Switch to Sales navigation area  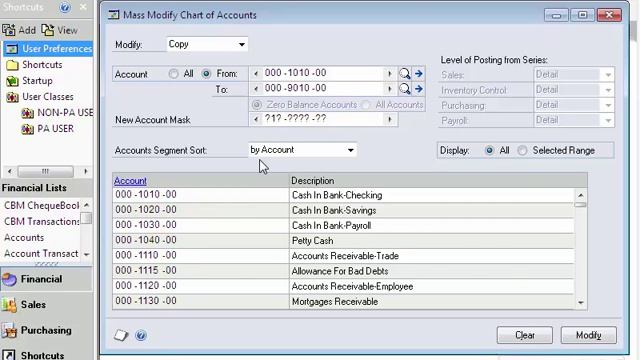click(47, 304)
